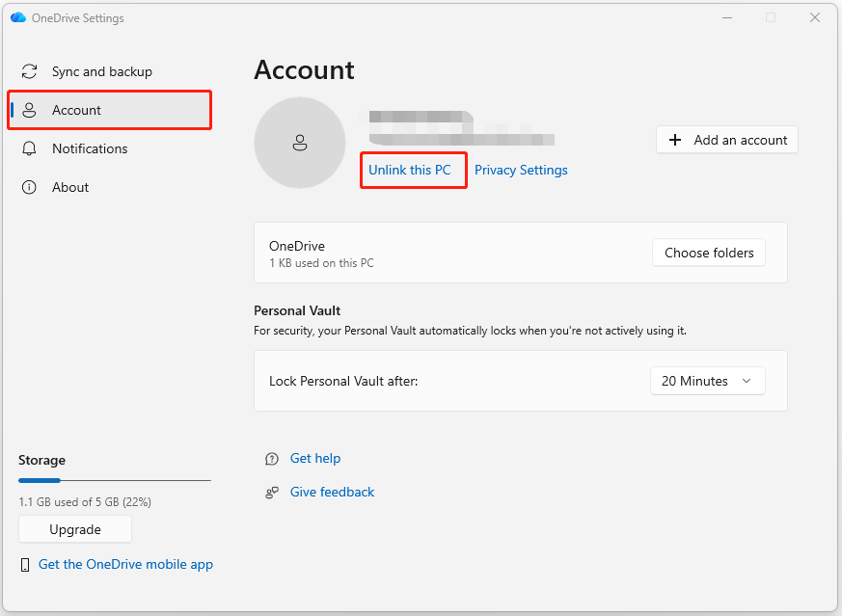Click Unlink this PC
Screen dimensions: 842x616
point(413,170)
